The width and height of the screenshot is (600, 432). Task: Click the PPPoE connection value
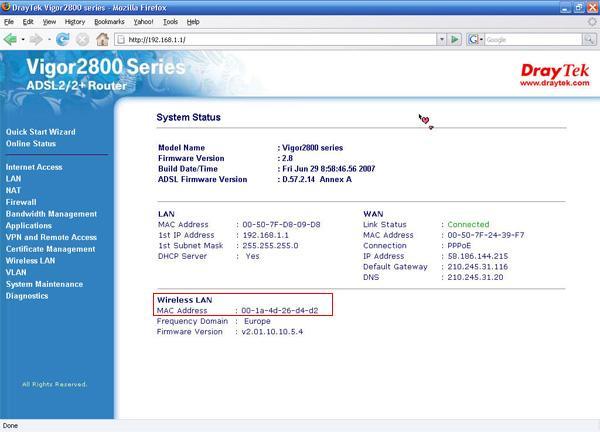(459, 246)
